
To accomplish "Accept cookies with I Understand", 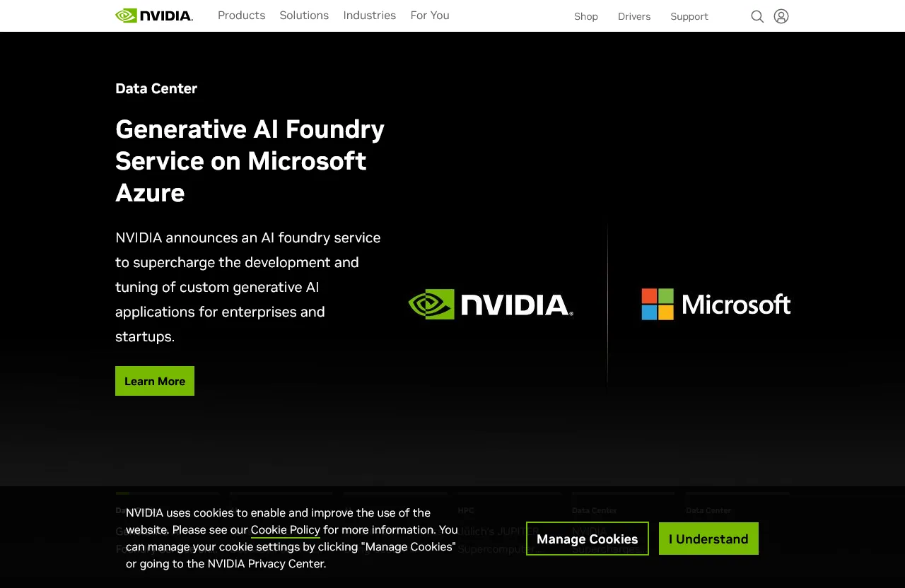I will (708, 539).
